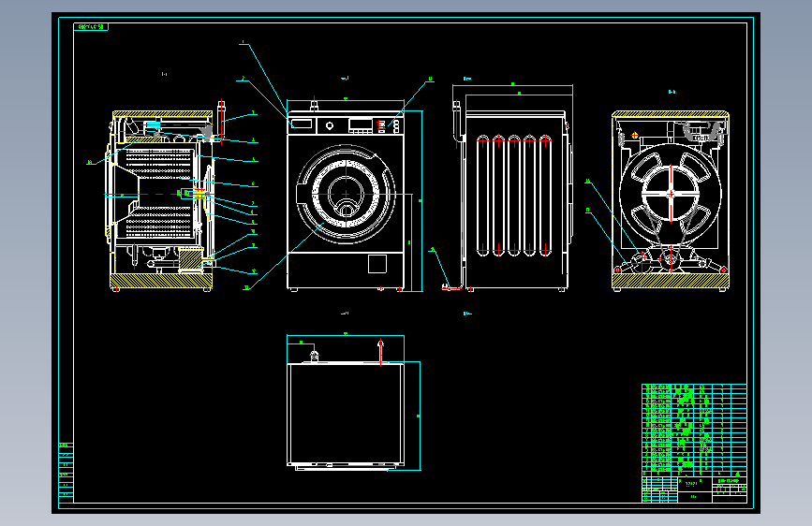This screenshot has width=812, height=526.
Task: Select the left side section view
Action: [161, 201]
